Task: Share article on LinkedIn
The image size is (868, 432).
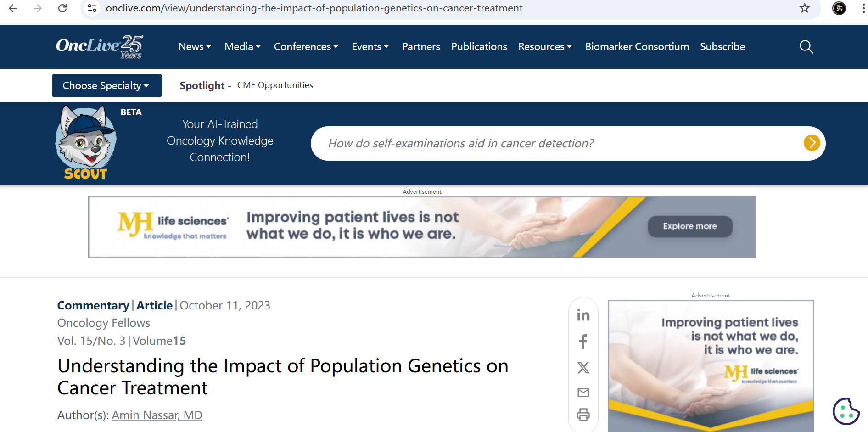Action: coord(583,315)
